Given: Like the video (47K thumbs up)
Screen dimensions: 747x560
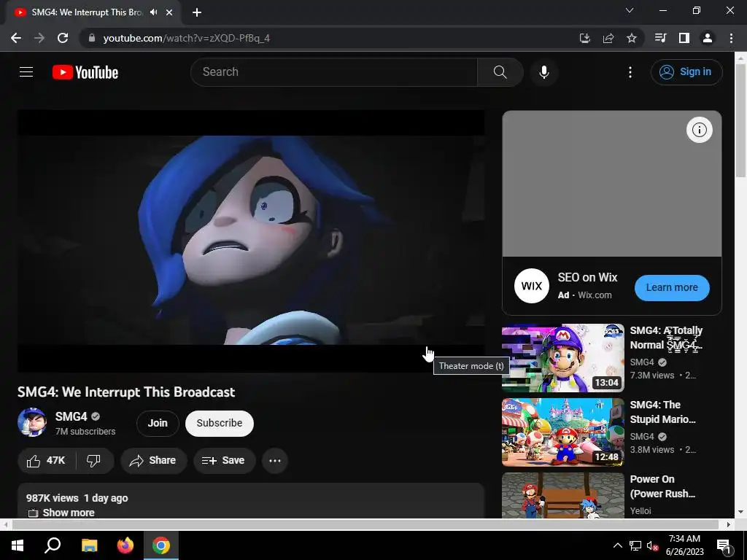Looking at the screenshot, I should point(46,461).
